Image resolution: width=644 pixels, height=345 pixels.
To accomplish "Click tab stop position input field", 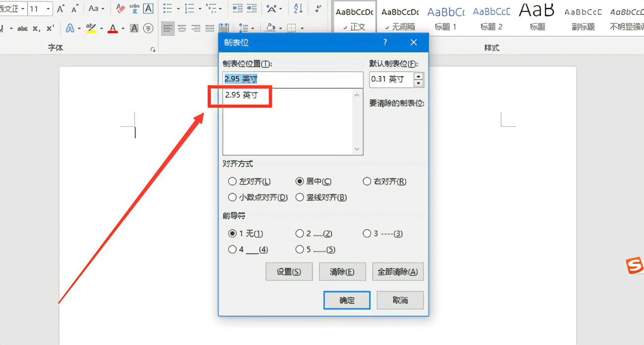I will pos(293,79).
